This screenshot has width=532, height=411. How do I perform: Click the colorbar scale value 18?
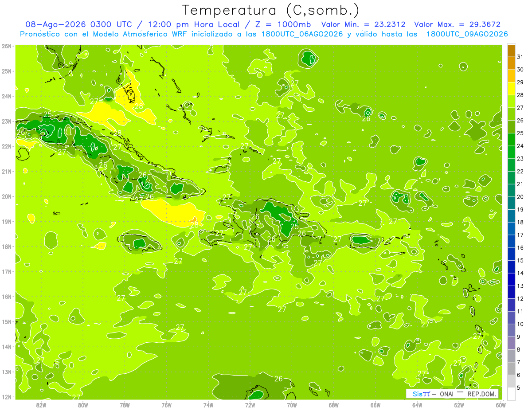pos(520,222)
